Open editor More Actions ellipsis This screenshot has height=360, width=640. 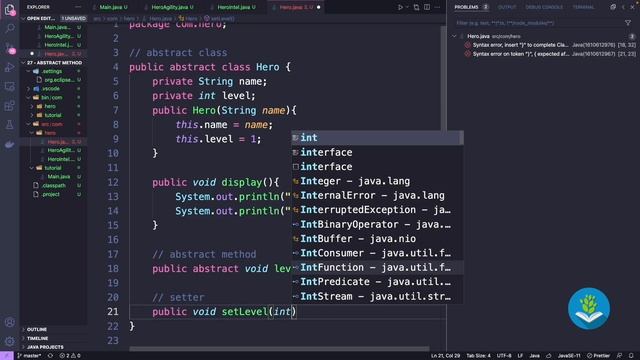tap(438, 7)
